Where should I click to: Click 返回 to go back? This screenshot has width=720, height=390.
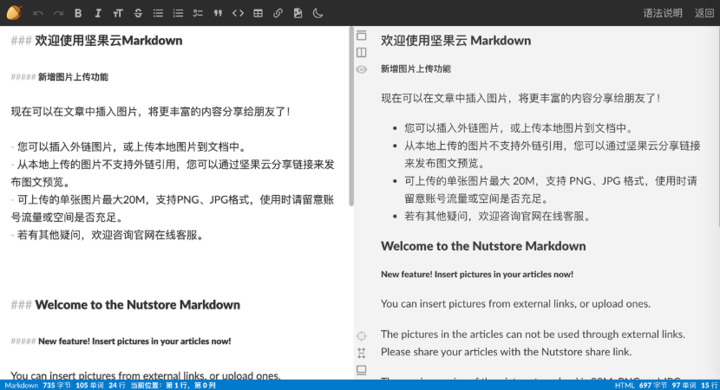pyautogui.click(x=704, y=13)
